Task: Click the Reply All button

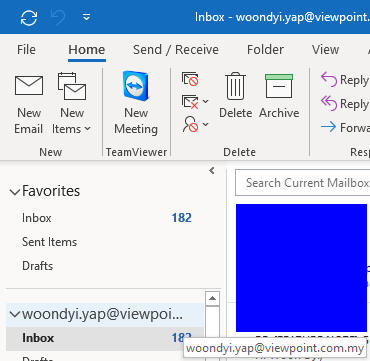Action: tap(345, 104)
